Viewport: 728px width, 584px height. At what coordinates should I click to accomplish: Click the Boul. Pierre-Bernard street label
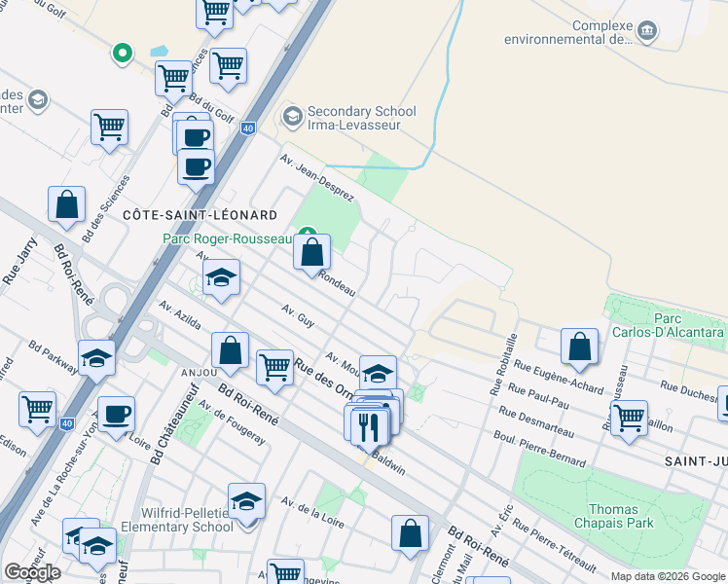coord(539,449)
